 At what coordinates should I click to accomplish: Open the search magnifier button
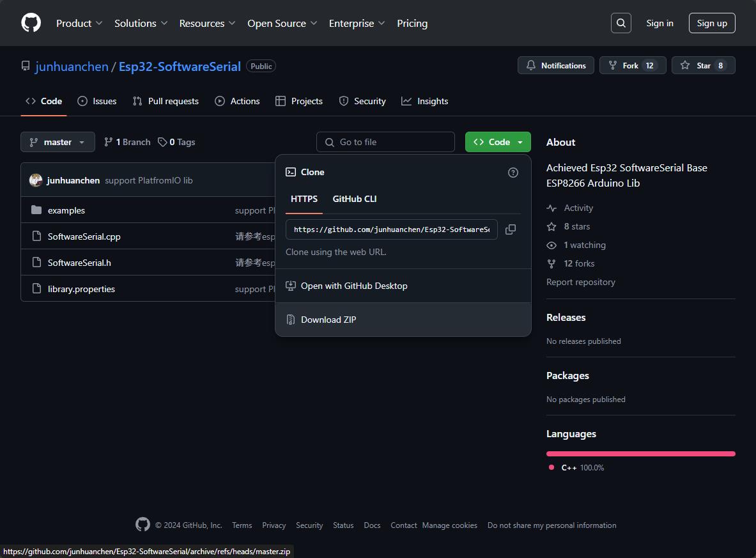point(621,23)
